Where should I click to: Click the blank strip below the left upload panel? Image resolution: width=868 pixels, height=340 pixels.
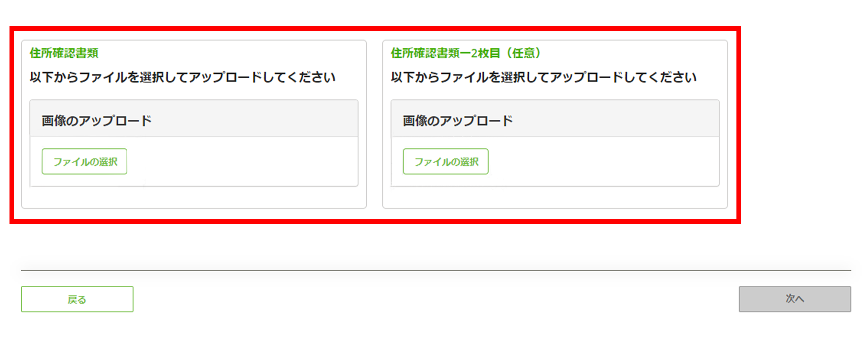point(193,198)
